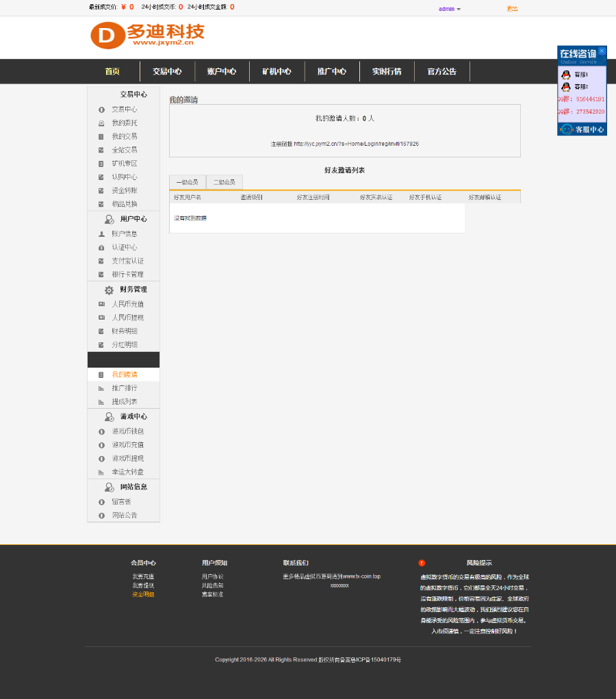
Task: Click the icon beside 支付宝认证
Action: pos(101,262)
